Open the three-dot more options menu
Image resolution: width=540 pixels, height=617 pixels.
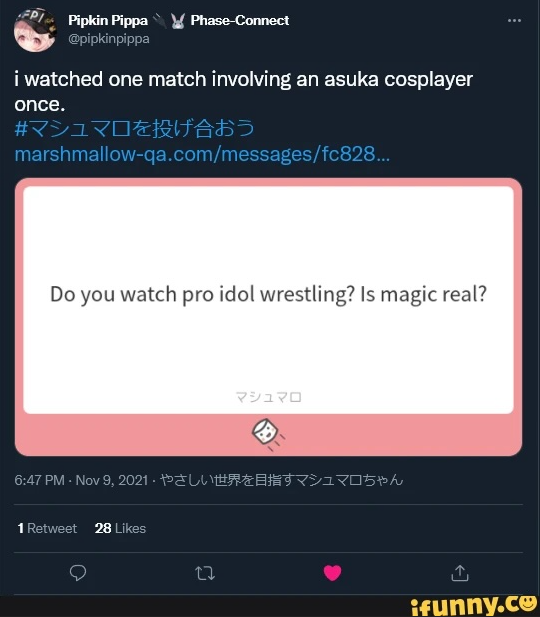[514, 20]
